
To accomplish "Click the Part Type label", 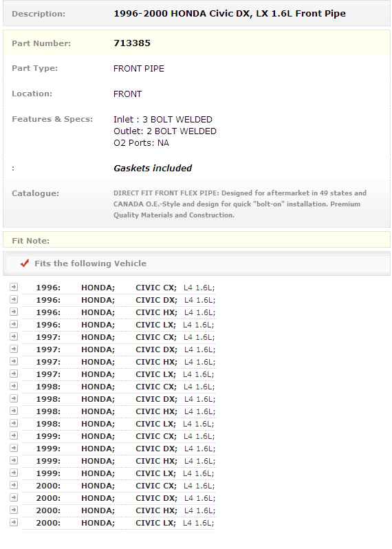I will click(34, 68).
